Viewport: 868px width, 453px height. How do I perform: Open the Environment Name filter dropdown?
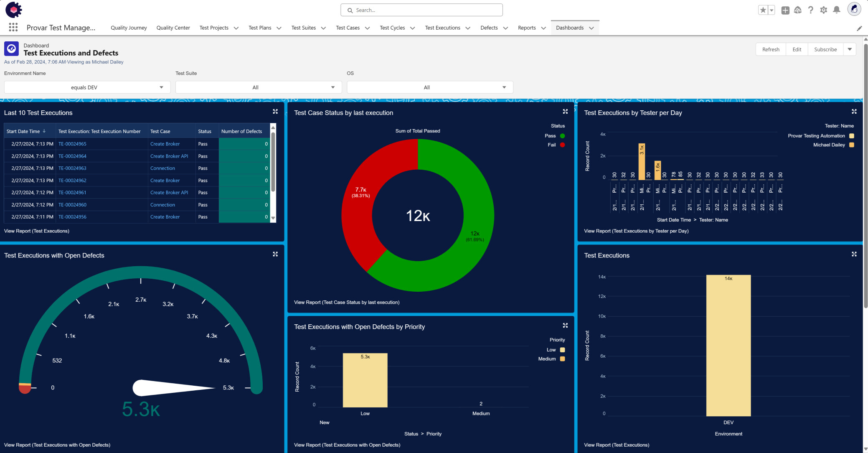click(87, 87)
